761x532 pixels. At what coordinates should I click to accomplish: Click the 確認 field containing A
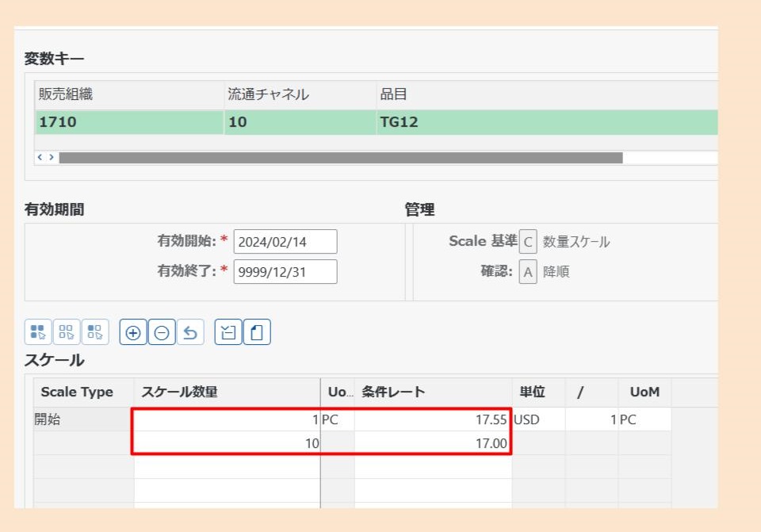[528, 272]
